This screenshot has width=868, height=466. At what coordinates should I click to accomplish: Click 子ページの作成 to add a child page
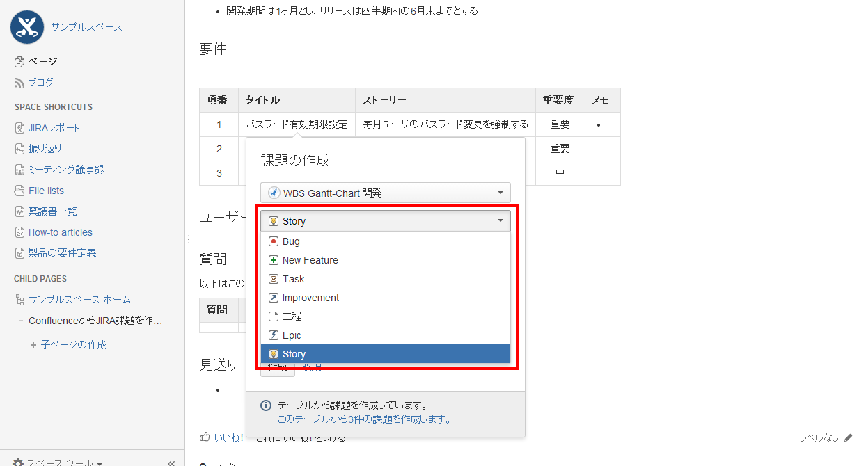click(x=74, y=345)
